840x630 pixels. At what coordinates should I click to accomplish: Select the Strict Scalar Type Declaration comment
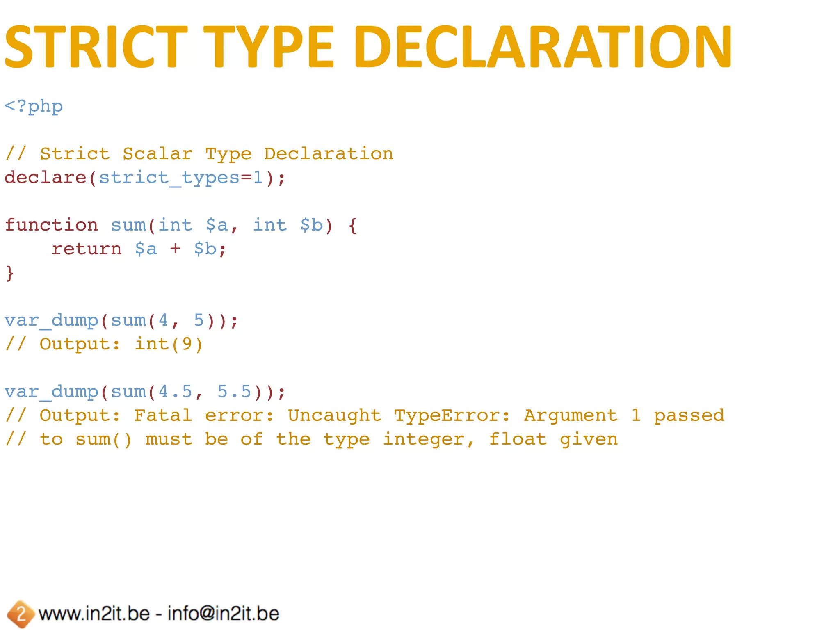click(x=199, y=154)
